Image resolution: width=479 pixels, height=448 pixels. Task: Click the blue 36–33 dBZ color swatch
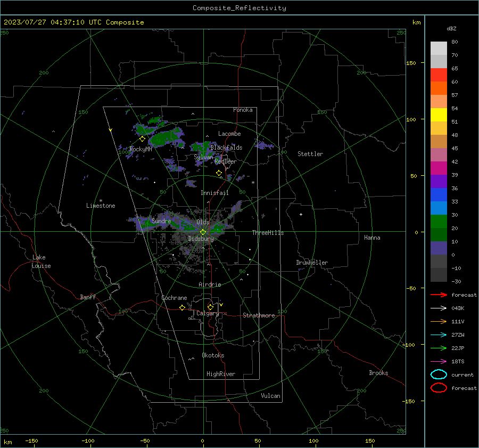439,195
